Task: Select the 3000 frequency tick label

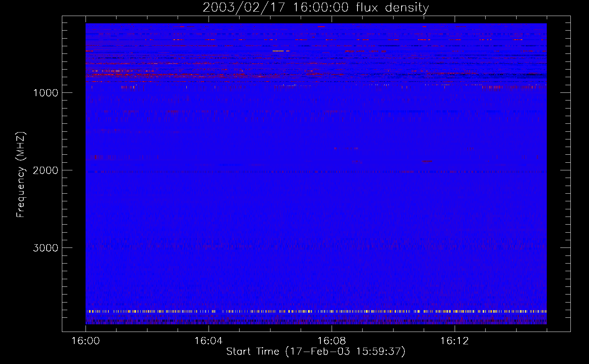Action: [46, 248]
